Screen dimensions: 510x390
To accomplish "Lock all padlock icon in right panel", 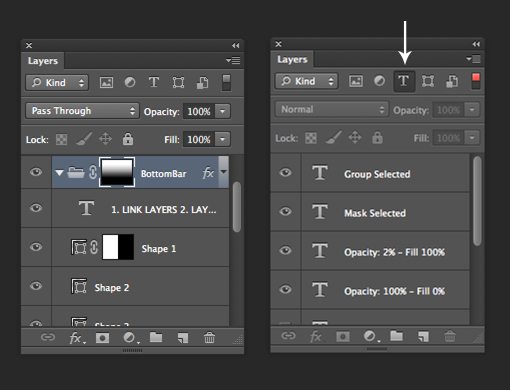I will tap(377, 138).
